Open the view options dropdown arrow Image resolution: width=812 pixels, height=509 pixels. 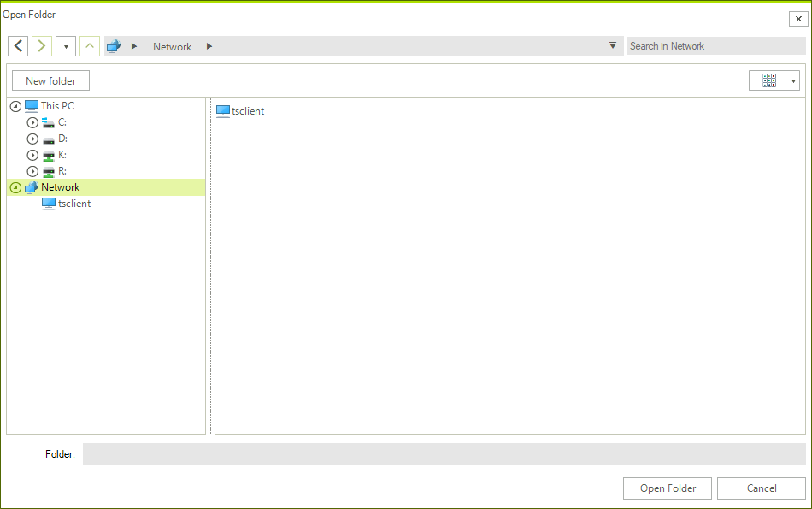click(791, 80)
